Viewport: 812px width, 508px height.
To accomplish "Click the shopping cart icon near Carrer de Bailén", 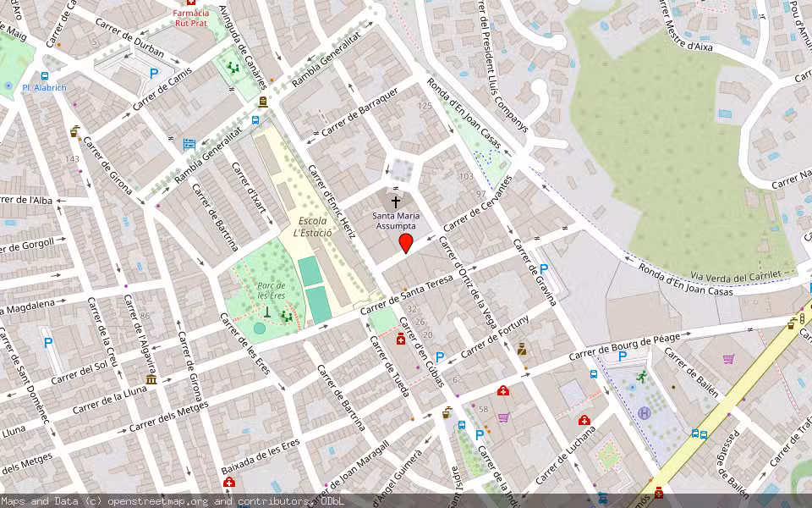I will 728,358.
